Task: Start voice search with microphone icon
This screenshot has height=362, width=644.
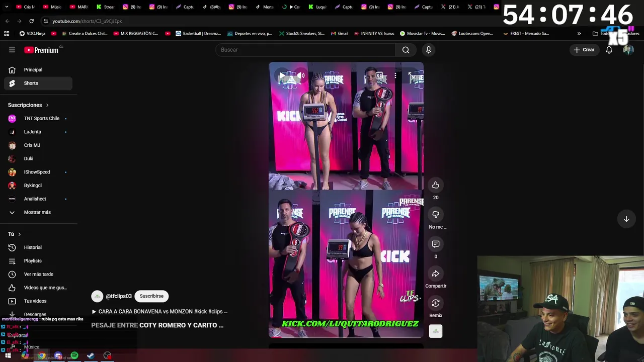Action: coord(429,50)
